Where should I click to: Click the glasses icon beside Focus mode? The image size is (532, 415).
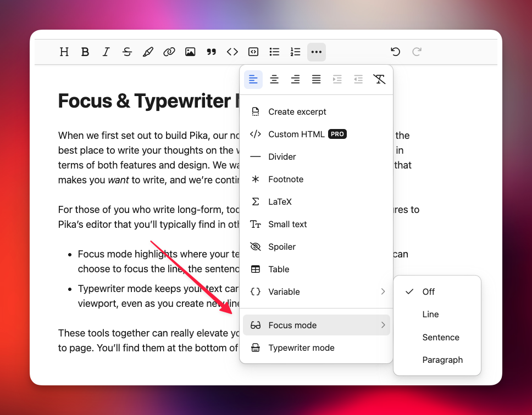[x=256, y=325]
